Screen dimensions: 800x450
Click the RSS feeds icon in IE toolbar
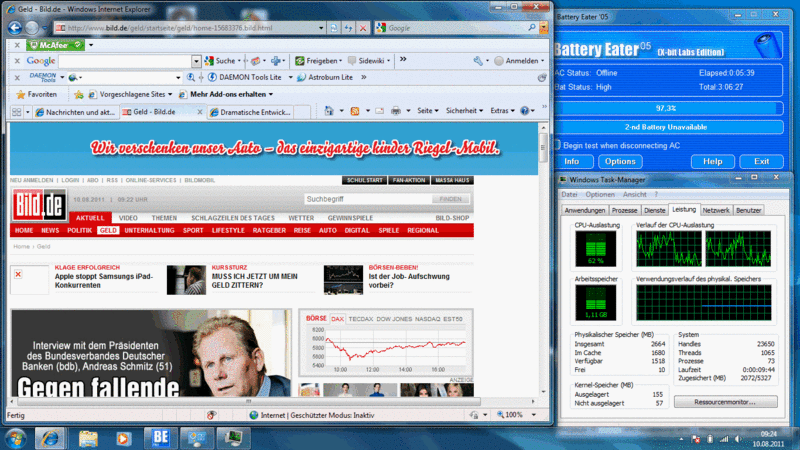pyautogui.click(x=355, y=111)
